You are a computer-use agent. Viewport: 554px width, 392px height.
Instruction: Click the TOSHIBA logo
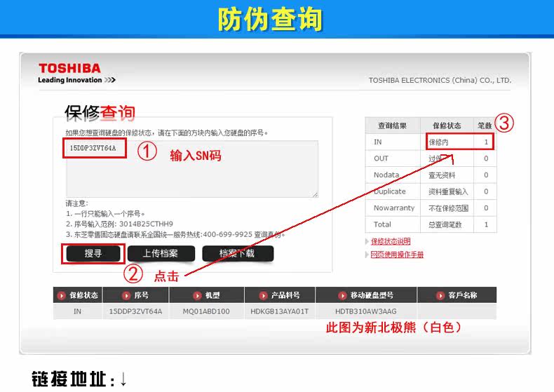69,68
